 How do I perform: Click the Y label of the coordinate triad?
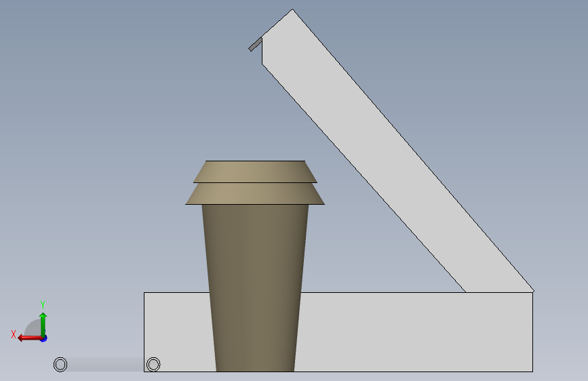(x=43, y=304)
